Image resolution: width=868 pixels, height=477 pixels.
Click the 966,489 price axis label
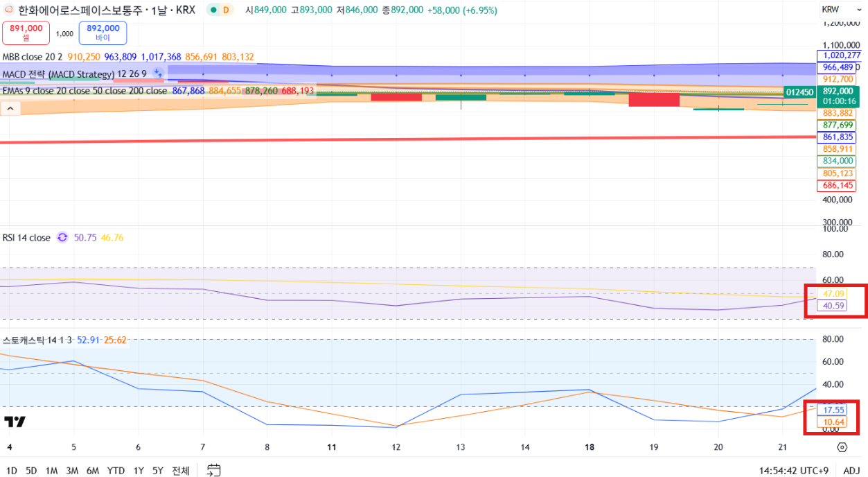837,67
